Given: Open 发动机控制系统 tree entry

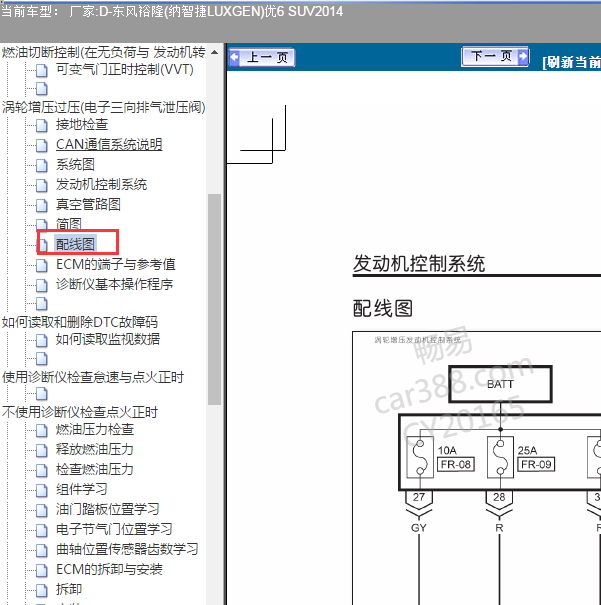Looking at the screenshot, I should [x=101, y=184].
